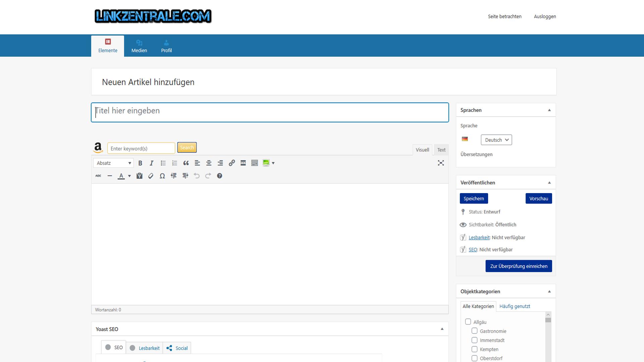Paste as plain text
The image size is (644, 362).
pos(140,176)
